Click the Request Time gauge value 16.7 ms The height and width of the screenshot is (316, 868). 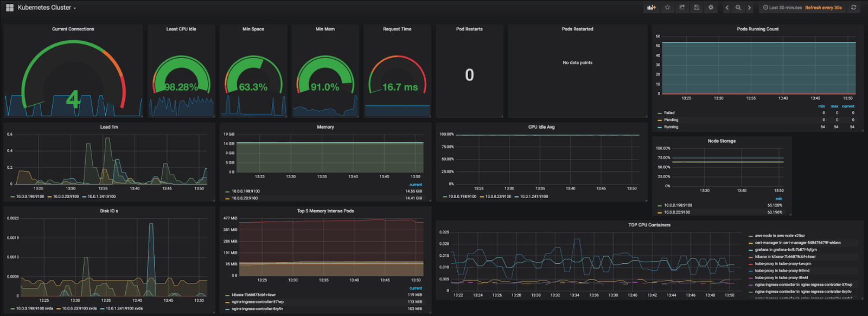coord(400,87)
